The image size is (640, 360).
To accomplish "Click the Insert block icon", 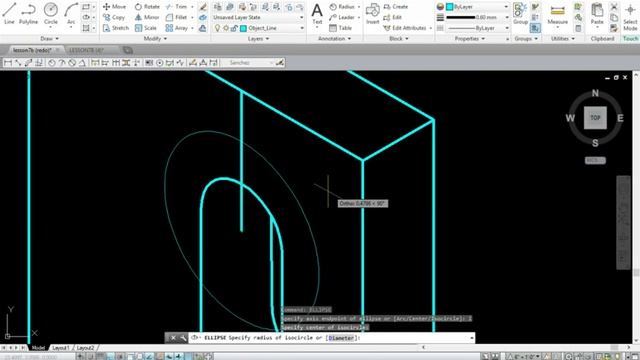I will pos(372,13).
